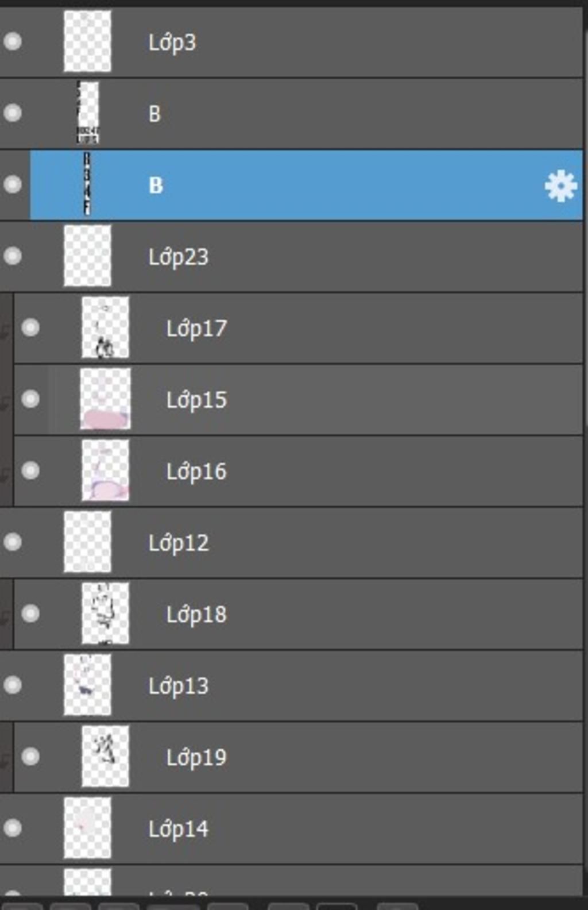Turn off visibility for Lớp13
The image size is (588, 910).
(x=13, y=685)
